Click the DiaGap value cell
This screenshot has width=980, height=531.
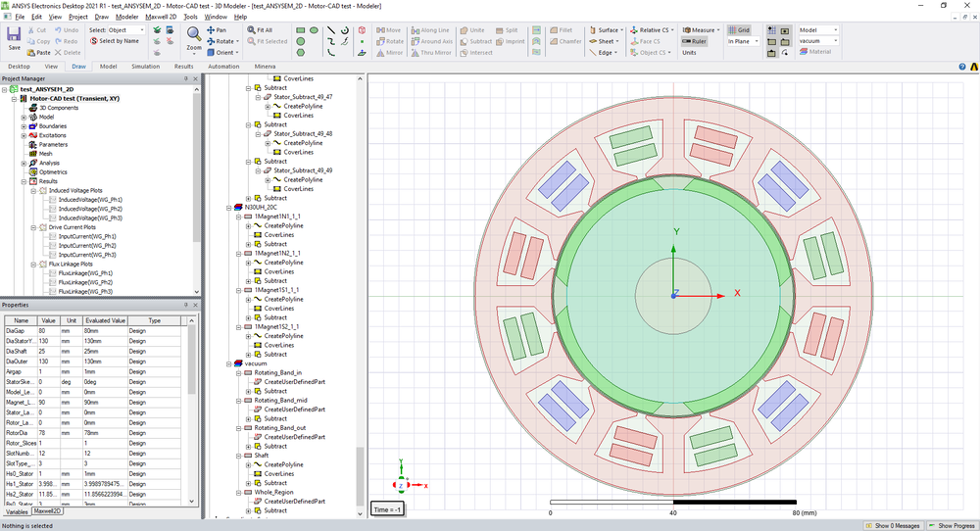(x=49, y=331)
